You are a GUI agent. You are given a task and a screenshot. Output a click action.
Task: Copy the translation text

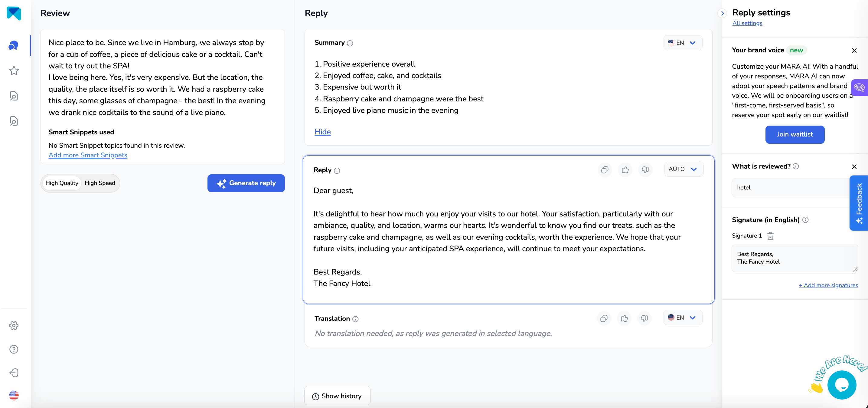click(x=604, y=318)
